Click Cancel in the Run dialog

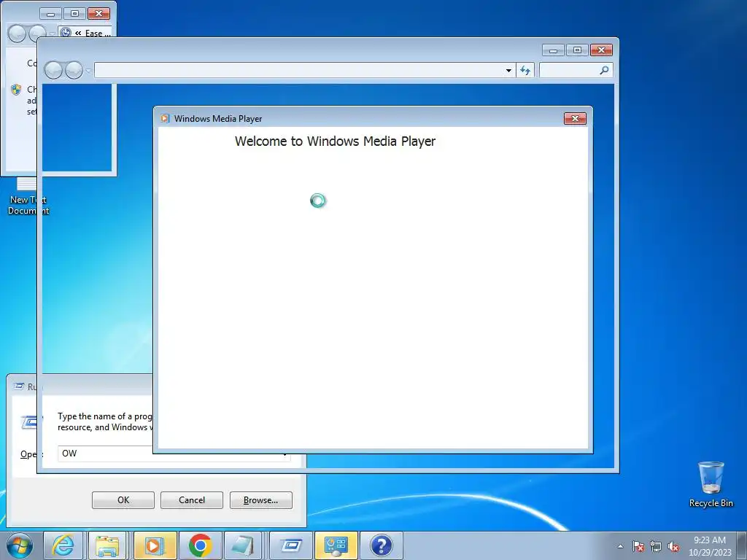tap(192, 500)
